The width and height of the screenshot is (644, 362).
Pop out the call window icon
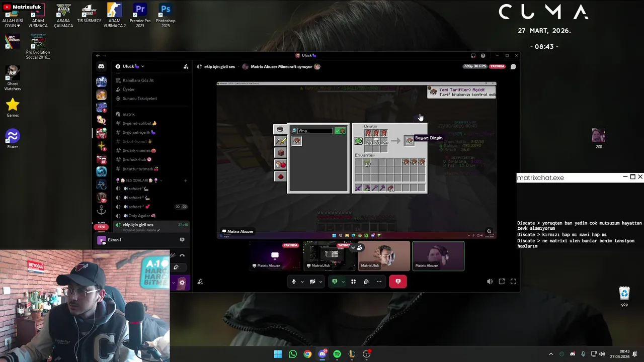502,282
